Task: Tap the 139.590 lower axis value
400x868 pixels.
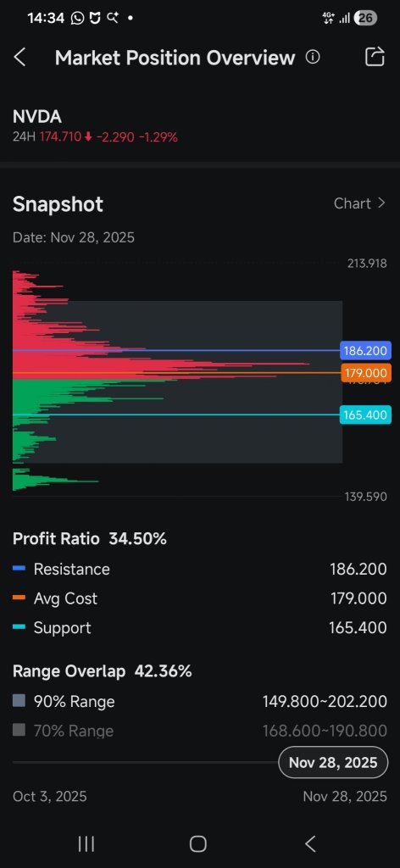Action: 366,497
